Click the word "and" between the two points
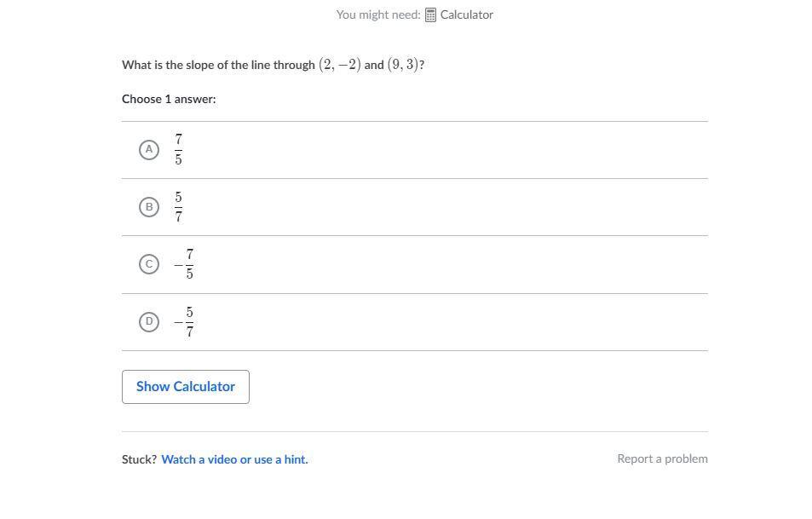The width and height of the screenshot is (812, 519). click(x=374, y=65)
